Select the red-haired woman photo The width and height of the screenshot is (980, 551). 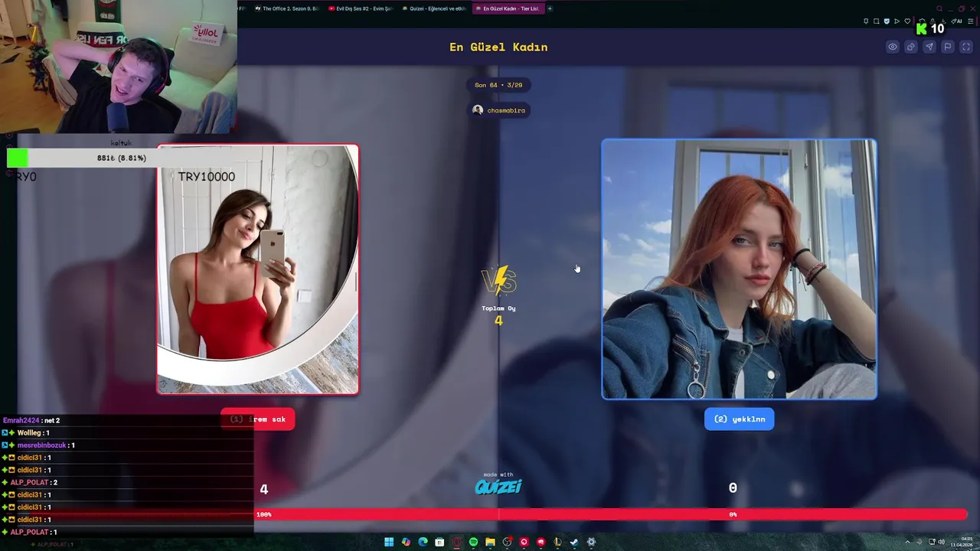point(739,269)
